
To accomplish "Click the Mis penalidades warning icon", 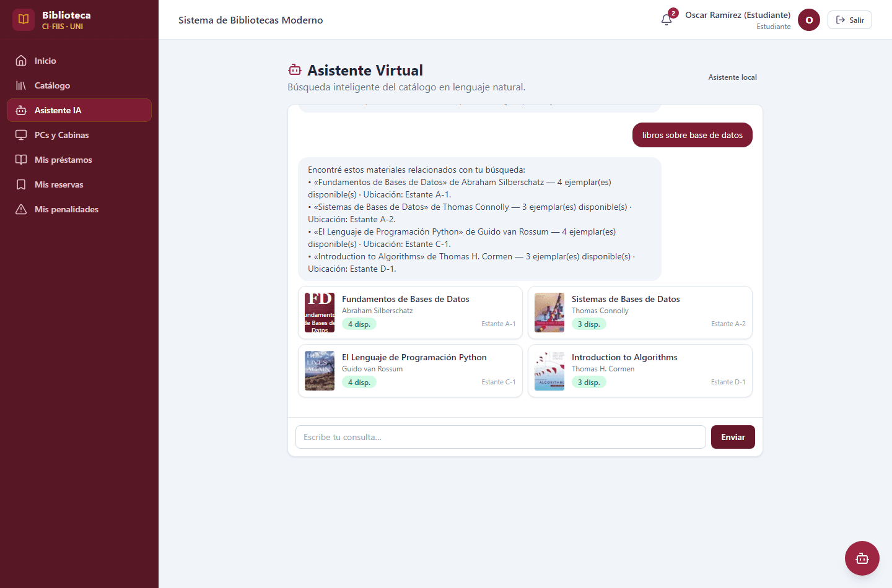I will [x=21, y=209].
